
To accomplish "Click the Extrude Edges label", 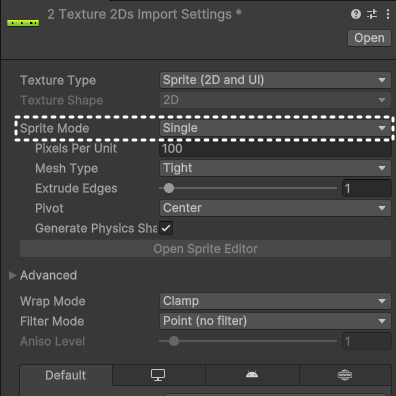I will (76, 188).
